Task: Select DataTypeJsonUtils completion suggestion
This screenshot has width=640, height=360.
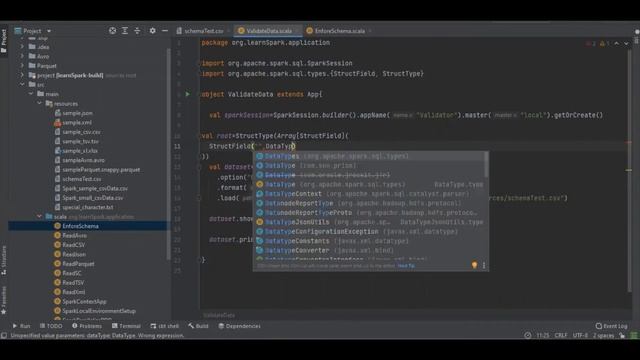Action: point(369,222)
